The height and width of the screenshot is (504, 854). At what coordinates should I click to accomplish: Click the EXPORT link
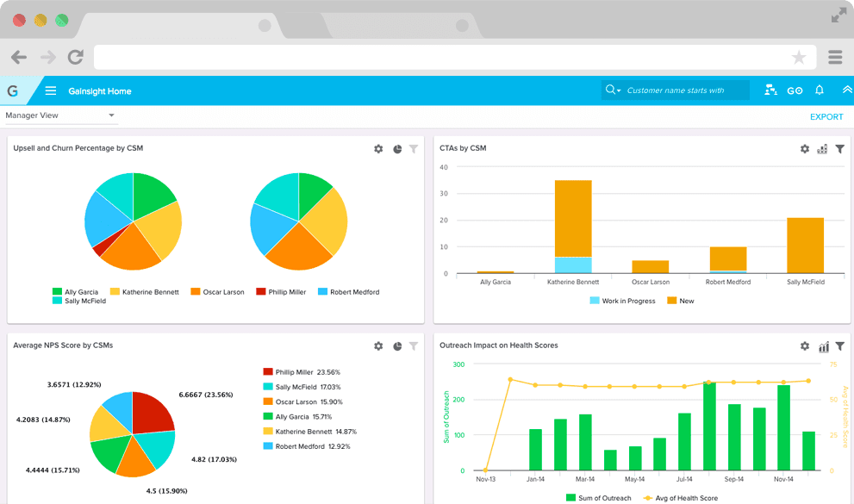point(826,117)
